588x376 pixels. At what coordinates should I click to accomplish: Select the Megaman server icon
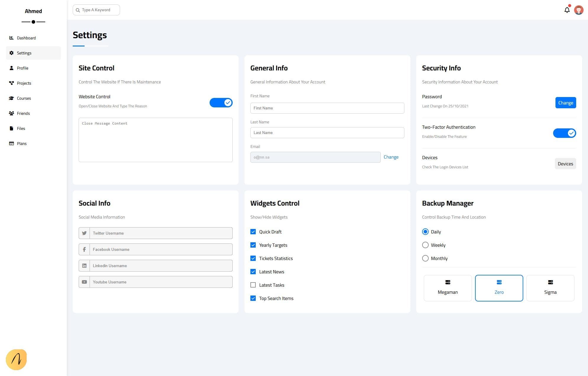click(448, 282)
